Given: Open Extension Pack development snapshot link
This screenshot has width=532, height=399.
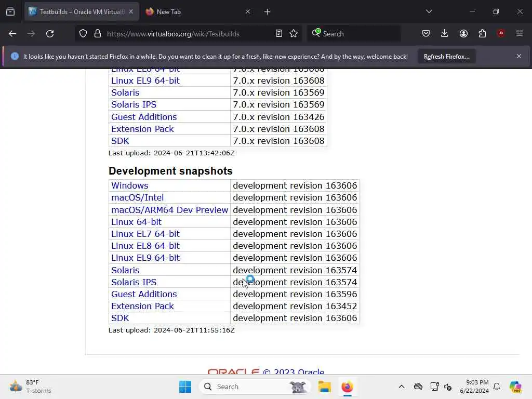Looking at the screenshot, I should coord(142,306).
